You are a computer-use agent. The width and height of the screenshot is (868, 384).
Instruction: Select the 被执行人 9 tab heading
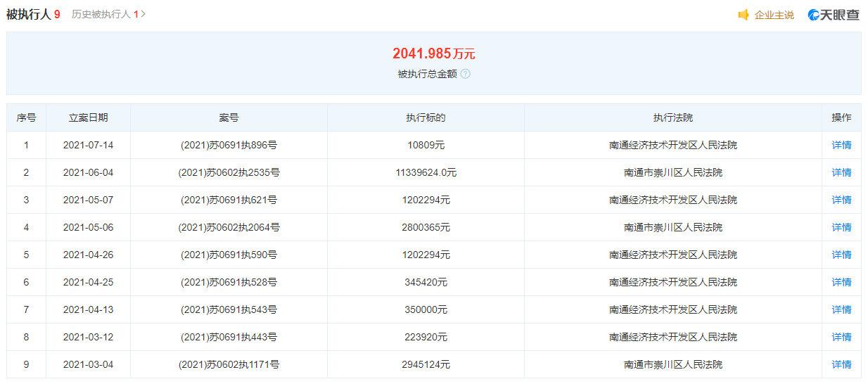point(33,14)
